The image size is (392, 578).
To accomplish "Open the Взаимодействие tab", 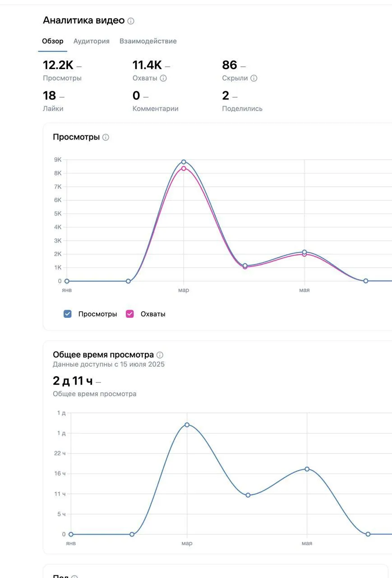I will pyautogui.click(x=148, y=41).
